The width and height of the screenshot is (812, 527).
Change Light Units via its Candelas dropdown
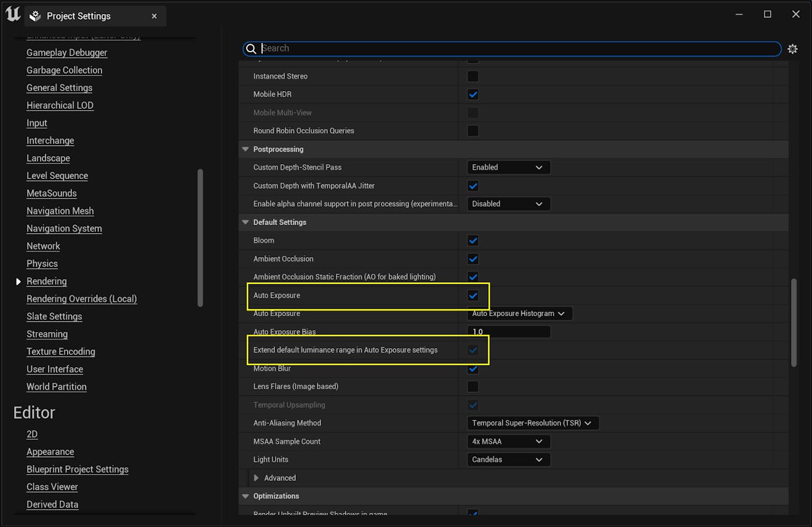pyautogui.click(x=508, y=459)
